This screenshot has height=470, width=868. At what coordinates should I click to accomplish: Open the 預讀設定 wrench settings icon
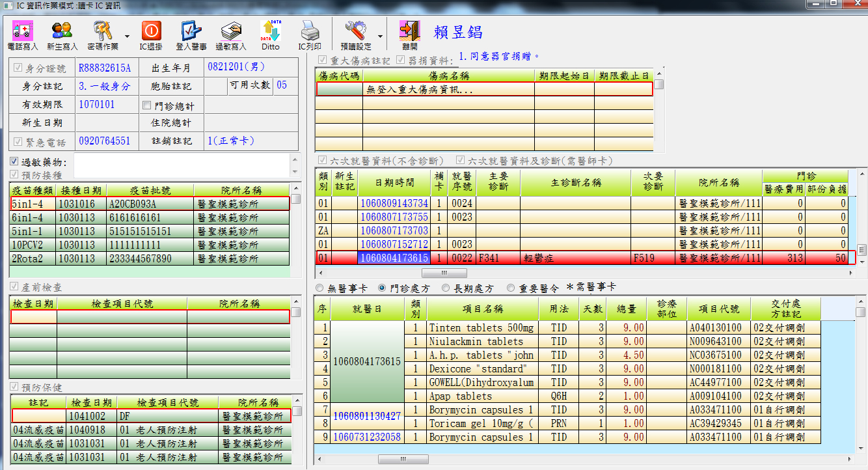click(x=355, y=31)
